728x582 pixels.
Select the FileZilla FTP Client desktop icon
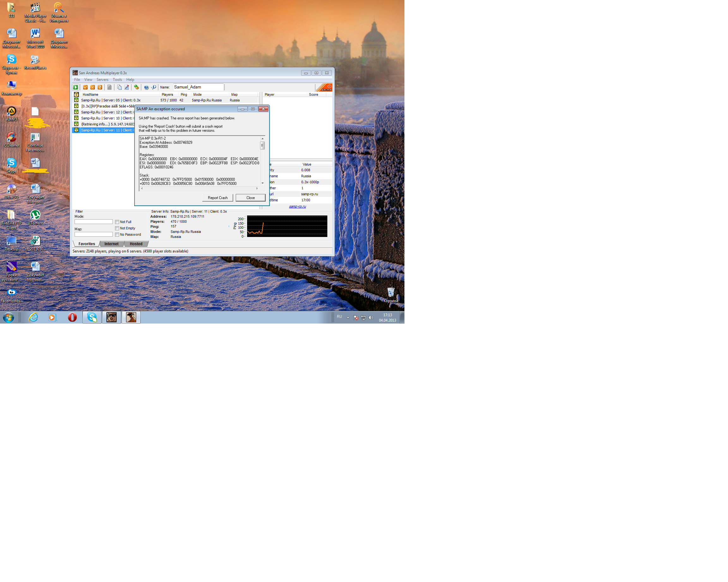[11, 219]
